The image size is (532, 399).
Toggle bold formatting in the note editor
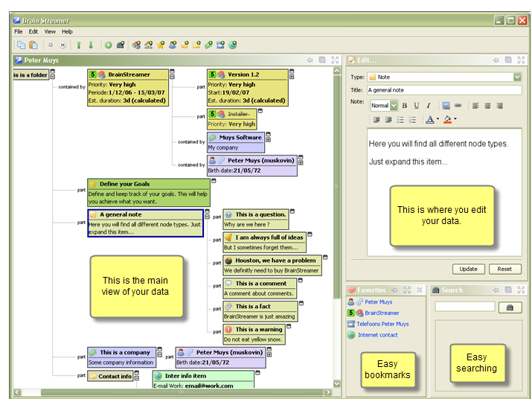pos(405,106)
